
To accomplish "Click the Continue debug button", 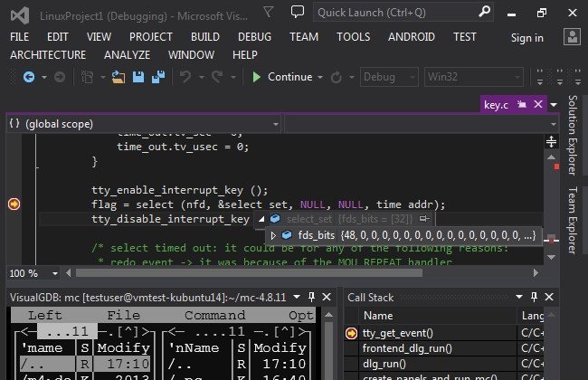I will click(x=282, y=77).
